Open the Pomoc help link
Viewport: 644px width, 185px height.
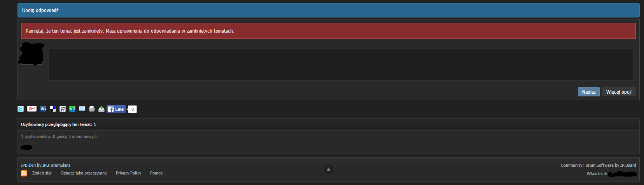tap(156, 173)
